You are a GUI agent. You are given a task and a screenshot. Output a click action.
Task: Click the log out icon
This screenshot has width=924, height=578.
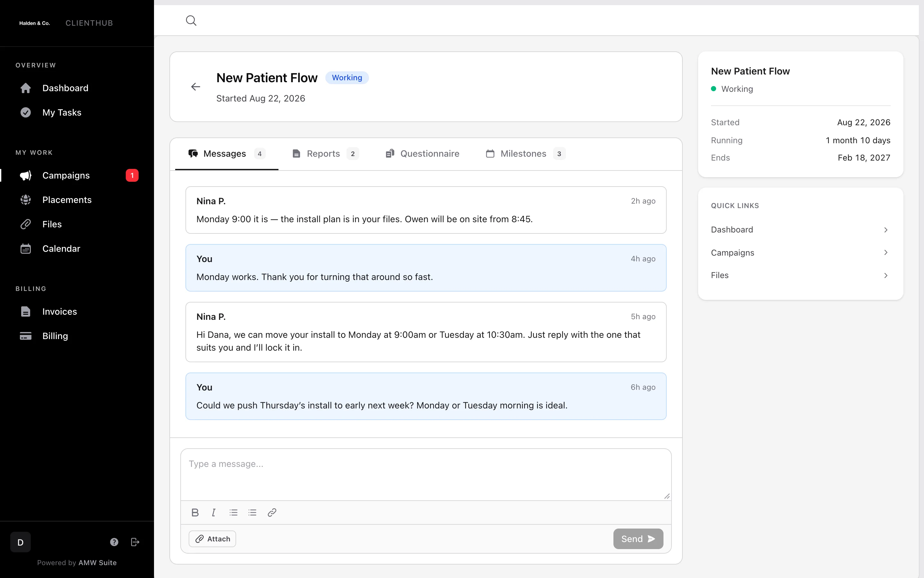click(135, 542)
